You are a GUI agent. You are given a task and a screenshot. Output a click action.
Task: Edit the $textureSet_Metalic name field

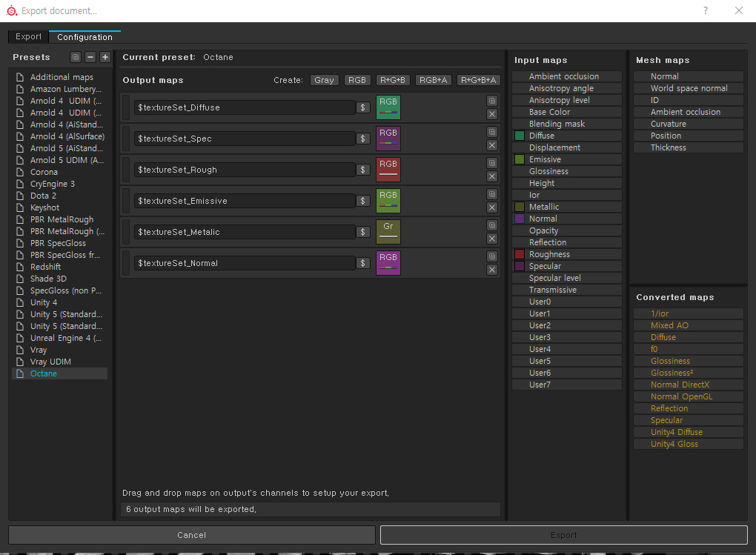245,232
